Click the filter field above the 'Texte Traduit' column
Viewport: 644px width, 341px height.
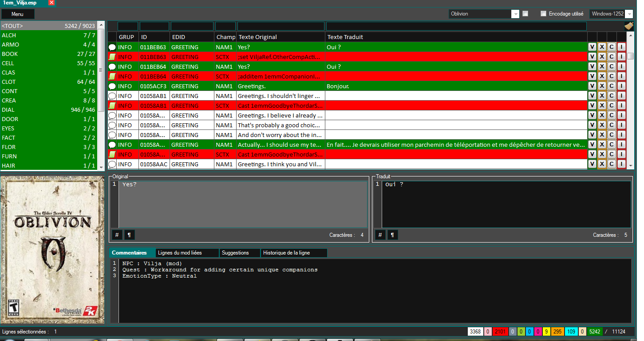[456, 26]
